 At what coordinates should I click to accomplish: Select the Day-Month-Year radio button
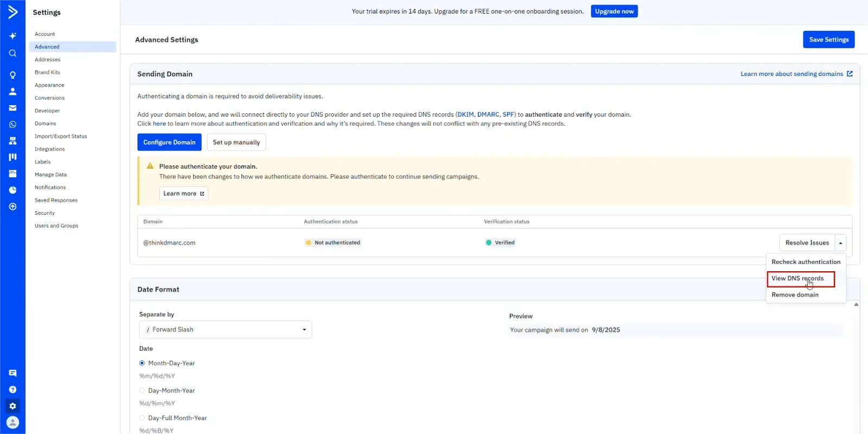click(142, 391)
